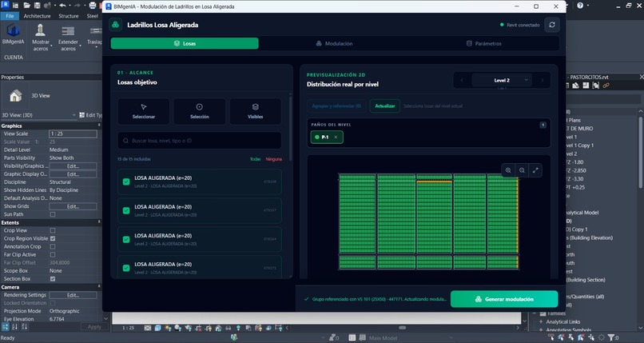Switch to the Parámetros tab
Image resolution: width=644 pixels, height=343 pixels.
coord(483,43)
